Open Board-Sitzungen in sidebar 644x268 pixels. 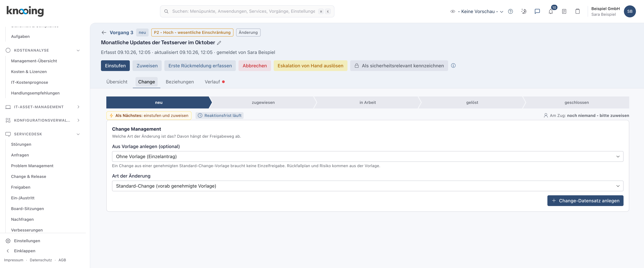tap(28, 209)
